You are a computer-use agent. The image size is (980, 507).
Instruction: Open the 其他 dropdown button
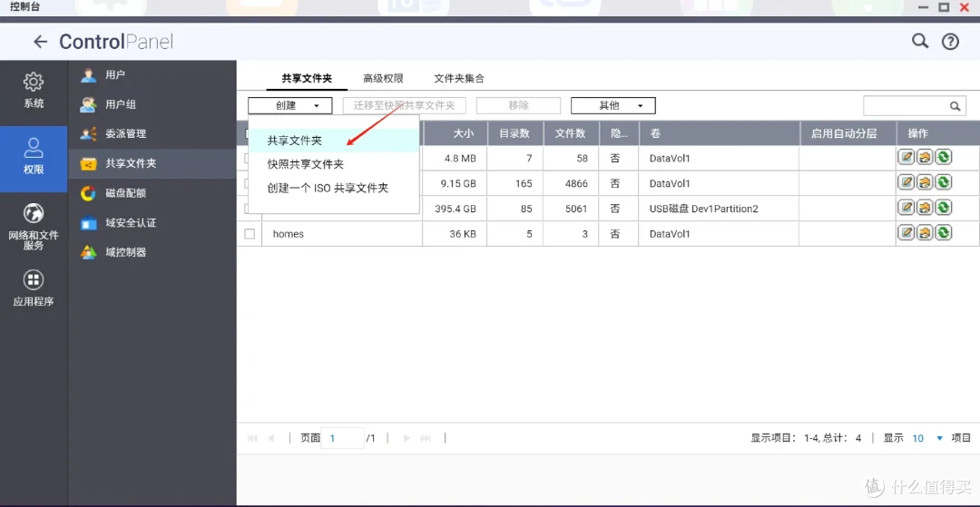pos(613,105)
